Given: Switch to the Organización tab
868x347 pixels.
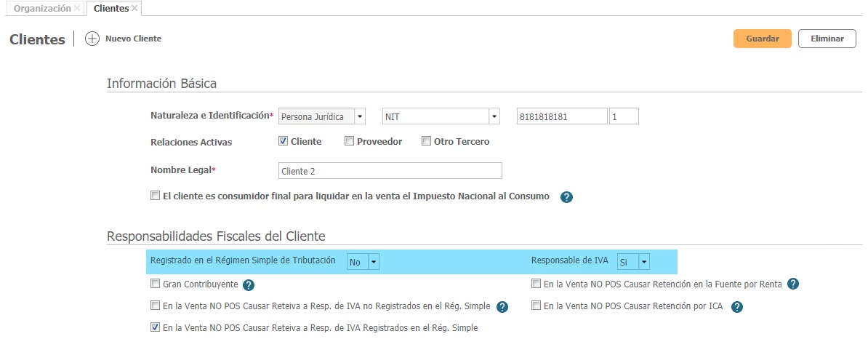Looking at the screenshot, I should pyautogui.click(x=42, y=8).
